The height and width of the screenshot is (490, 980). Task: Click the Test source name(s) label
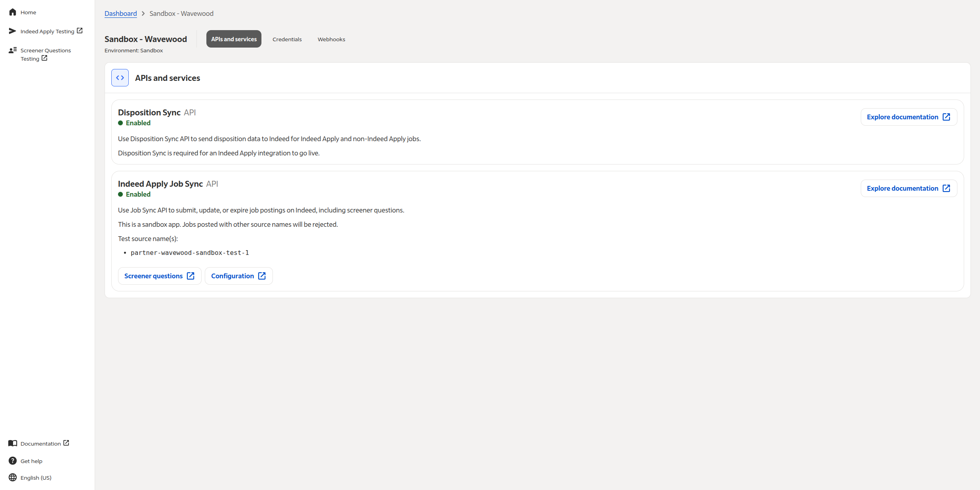coord(148,239)
